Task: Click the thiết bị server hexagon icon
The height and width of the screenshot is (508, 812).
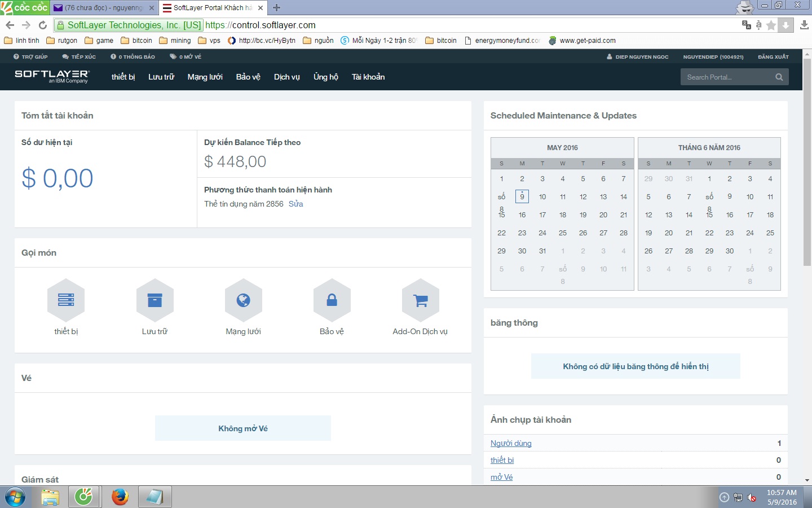Action: [66, 300]
